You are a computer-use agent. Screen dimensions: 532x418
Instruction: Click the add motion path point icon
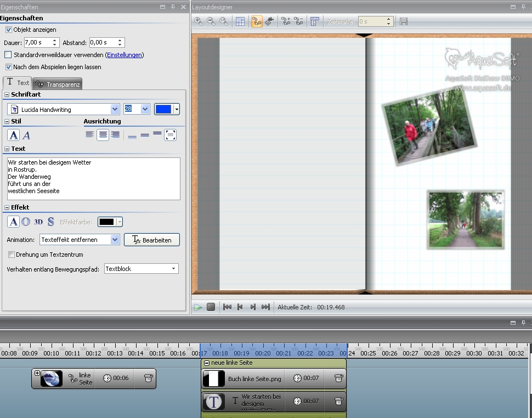[x=286, y=21]
